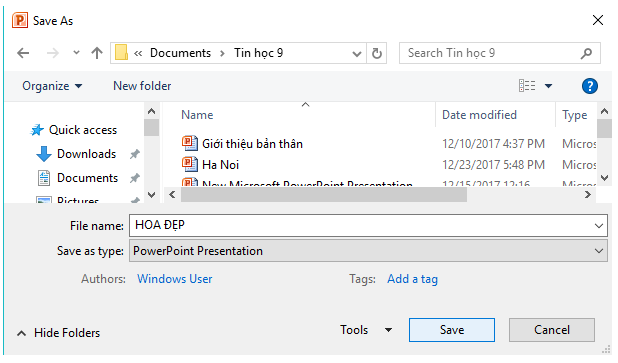The height and width of the screenshot is (363, 618).
Task: Click date 12/10/2017 4:37 PM cell
Action: 493,143
